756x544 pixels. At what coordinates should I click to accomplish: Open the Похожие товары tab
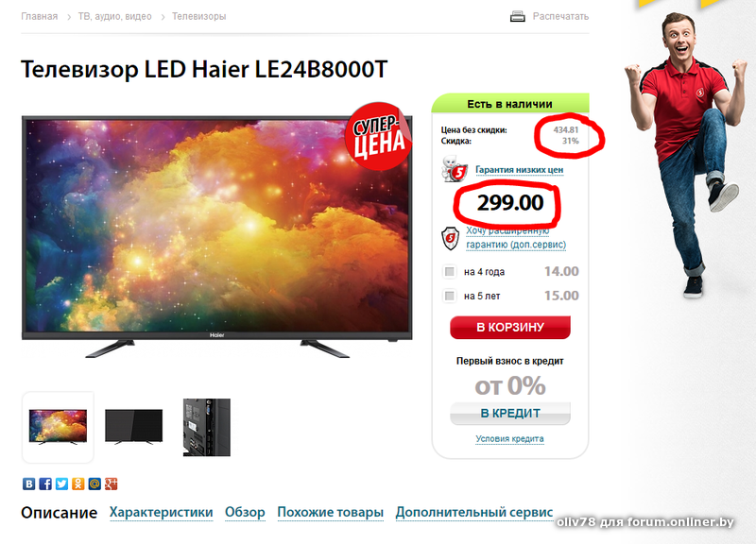pos(330,512)
